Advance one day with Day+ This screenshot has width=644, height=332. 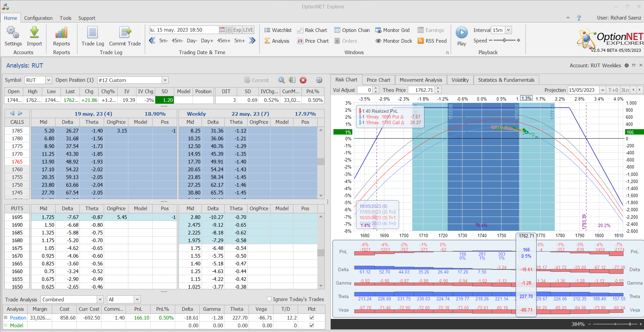tap(207, 41)
